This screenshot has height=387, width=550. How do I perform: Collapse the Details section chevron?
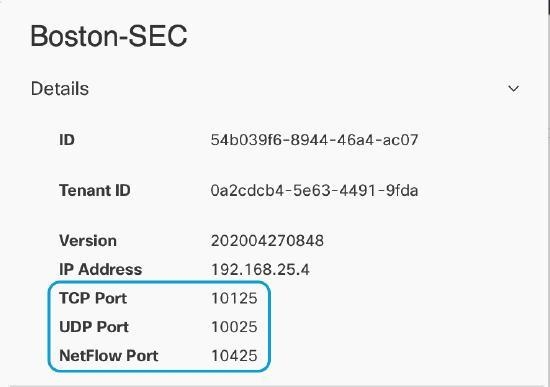coord(514,88)
